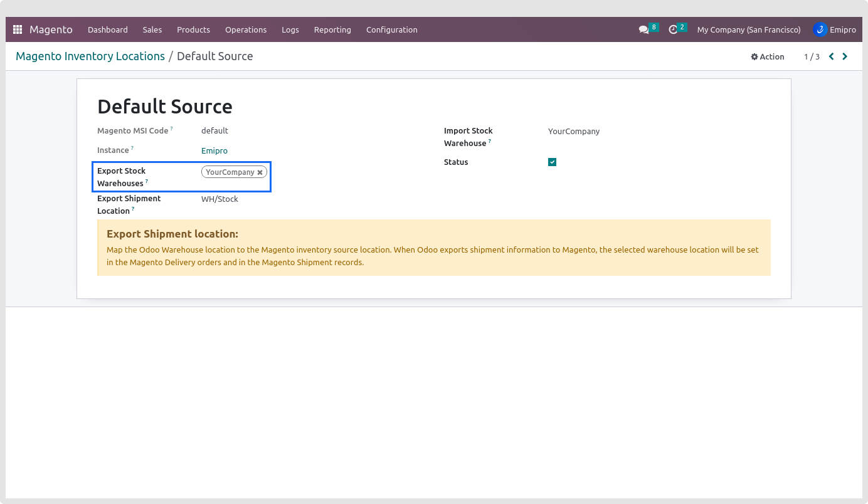Click the My Company (San Francisco) switcher
868x504 pixels.
[749, 29]
